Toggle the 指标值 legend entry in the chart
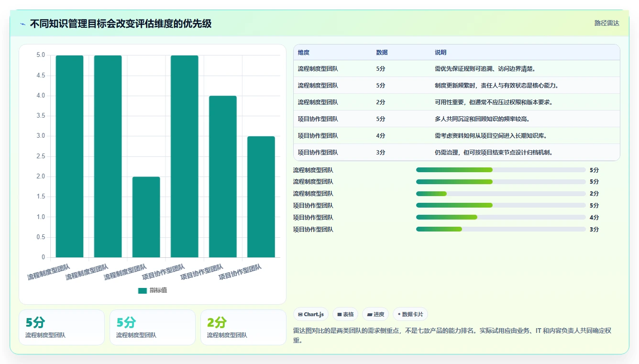The image size is (639, 364). [x=153, y=290]
